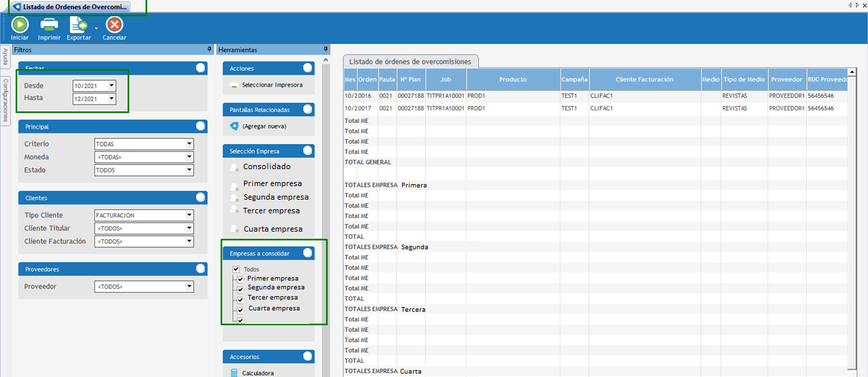The height and width of the screenshot is (377, 868).
Task: Select the Listado de órdenes de overcomisiones tab
Action: coord(411,61)
